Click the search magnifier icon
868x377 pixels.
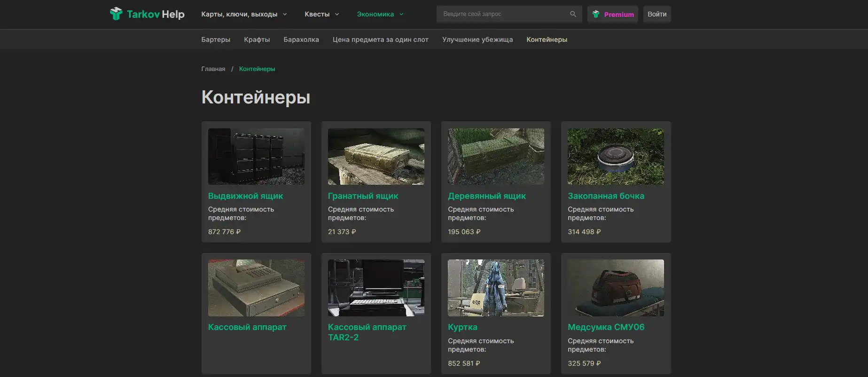tap(573, 14)
